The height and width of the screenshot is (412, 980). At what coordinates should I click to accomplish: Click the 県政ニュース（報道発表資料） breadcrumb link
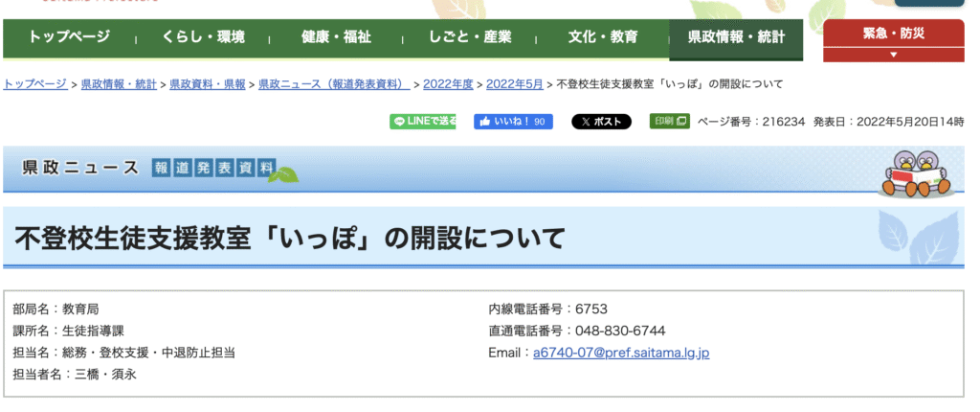tap(334, 84)
